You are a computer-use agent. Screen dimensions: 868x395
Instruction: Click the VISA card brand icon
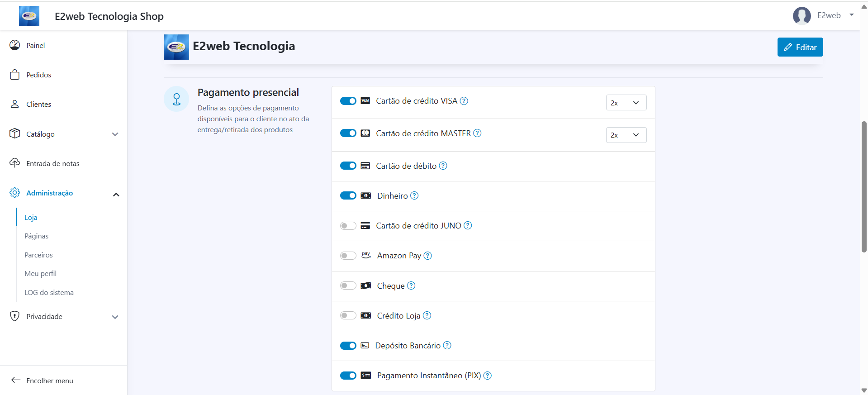pos(365,101)
